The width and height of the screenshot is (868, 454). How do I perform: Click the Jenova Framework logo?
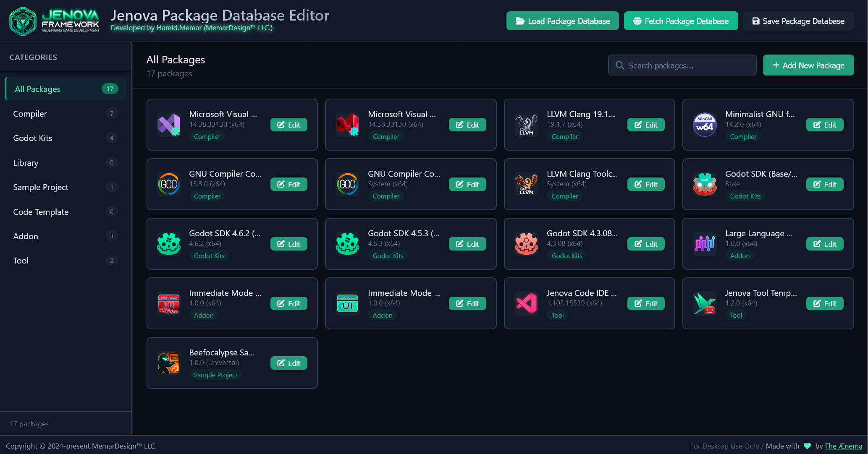[55, 21]
